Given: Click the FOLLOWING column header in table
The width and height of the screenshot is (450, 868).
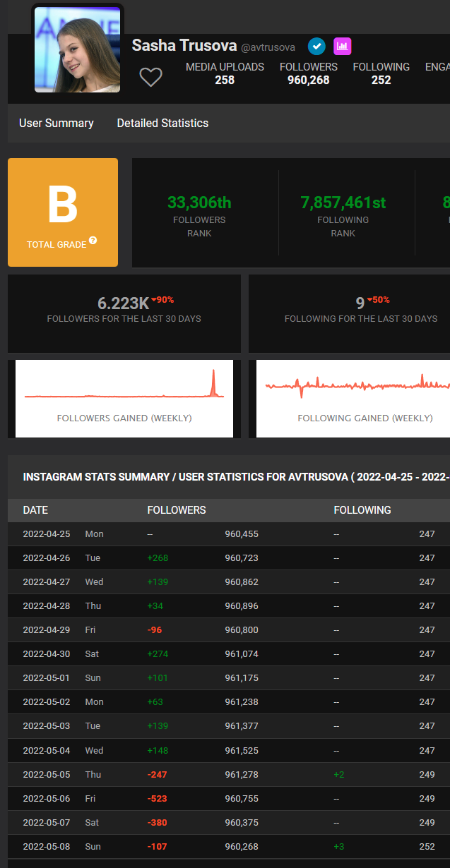Looking at the screenshot, I should click(362, 510).
